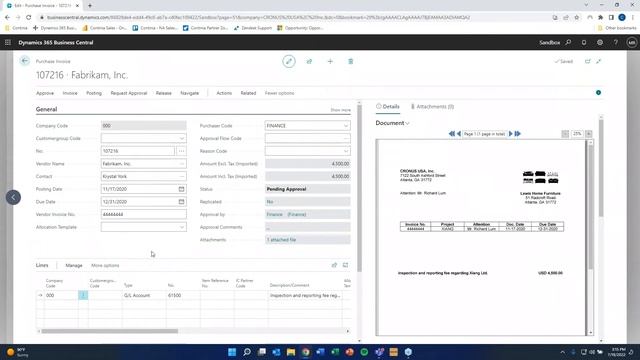The width and height of the screenshot is (640, 360).
Task: Maximize the Lines section icon
Action: pyautogui.click(x=346, y=265)
